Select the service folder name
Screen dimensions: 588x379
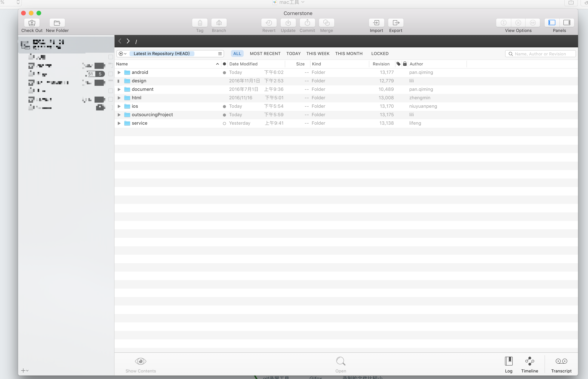[139, 123]
